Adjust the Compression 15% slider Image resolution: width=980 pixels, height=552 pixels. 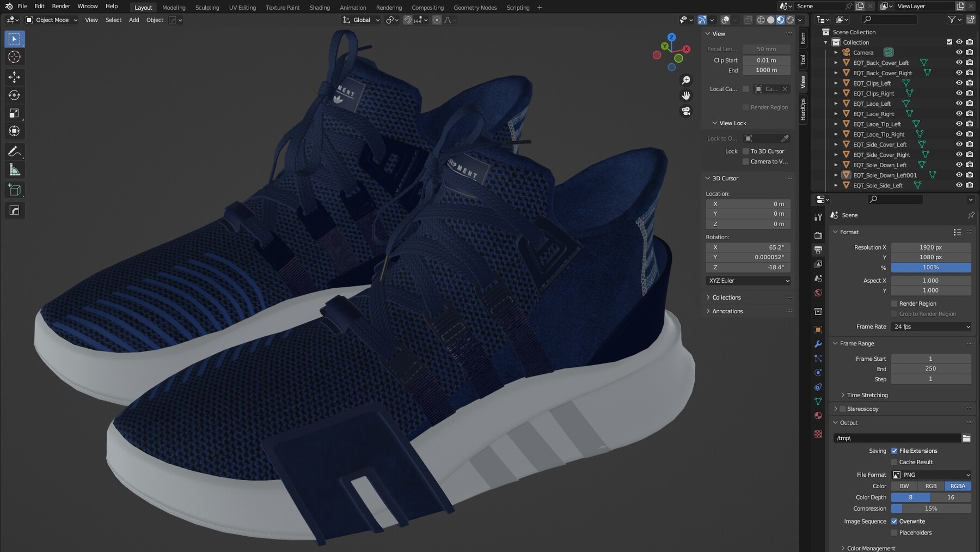coord(931,509)
